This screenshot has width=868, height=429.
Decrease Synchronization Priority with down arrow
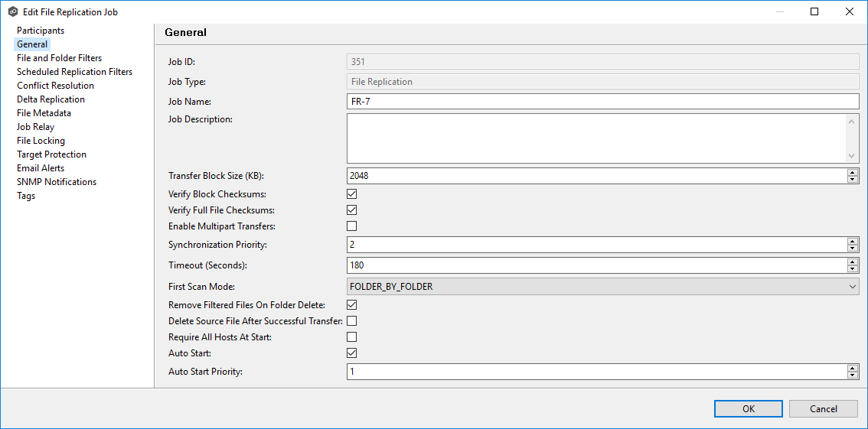853,249
